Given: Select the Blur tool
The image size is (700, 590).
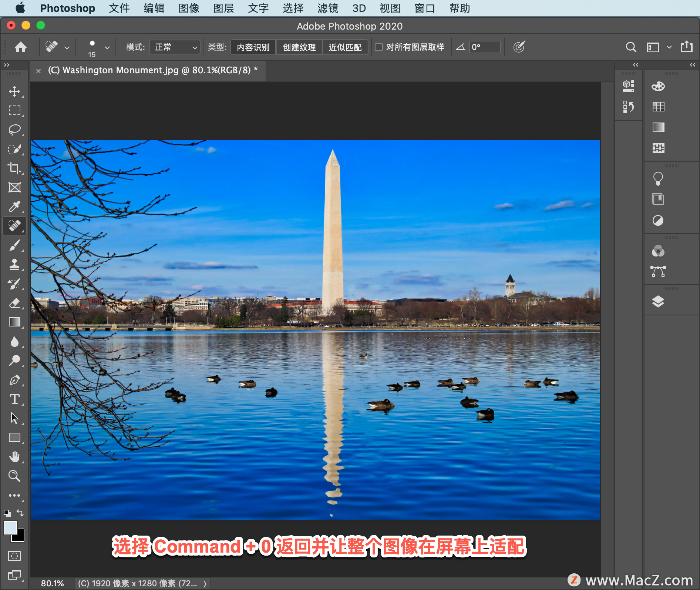Looking at the screenshot, I should tap(14, 341).
